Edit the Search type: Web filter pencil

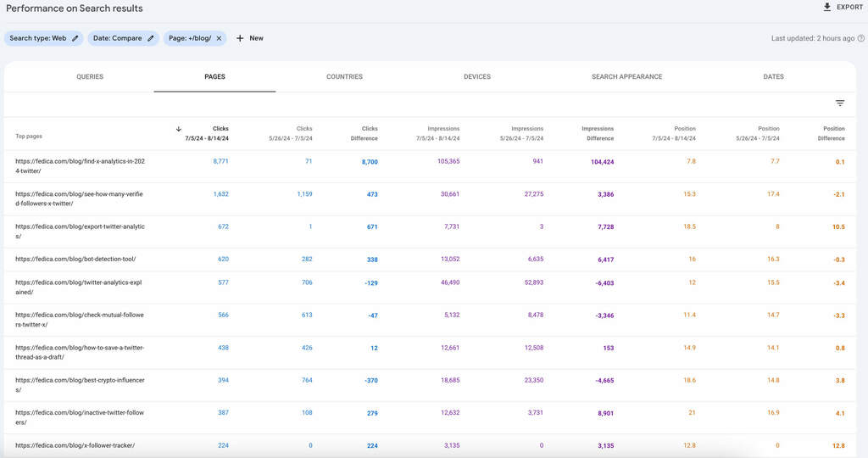pyautogui.click(x=75, y=38)
